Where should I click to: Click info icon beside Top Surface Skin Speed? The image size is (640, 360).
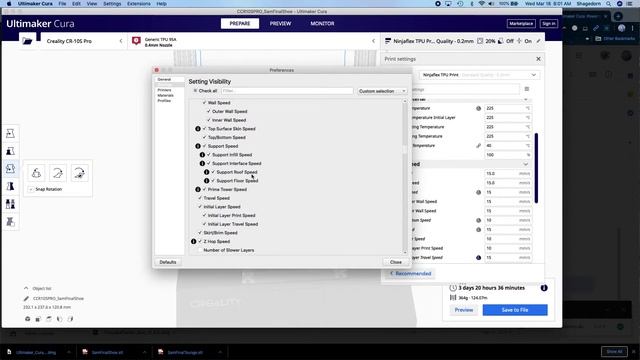click(x=198, y=129)
